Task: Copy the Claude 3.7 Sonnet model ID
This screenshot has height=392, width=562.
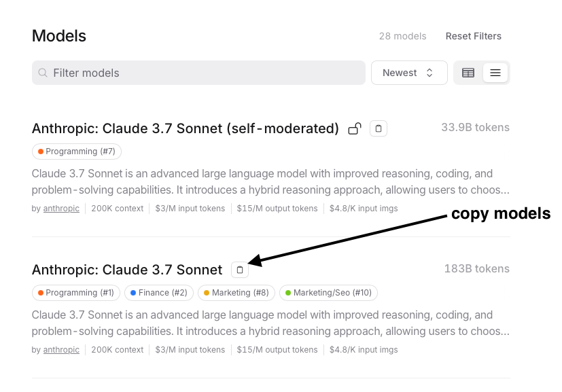Action: click(240, 270)
